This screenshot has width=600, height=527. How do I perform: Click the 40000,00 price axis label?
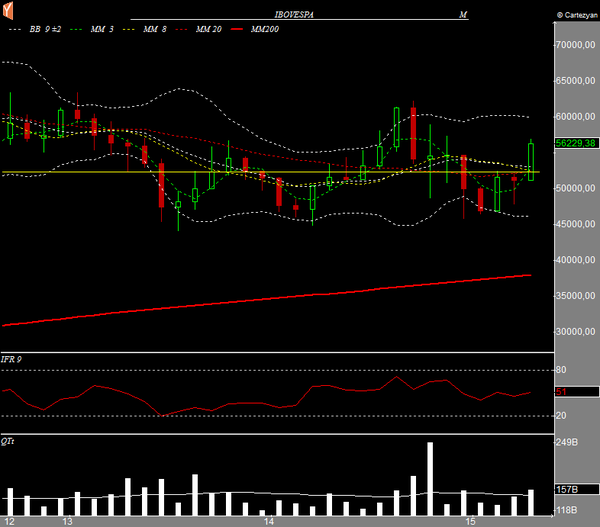(x=576, y=260)
